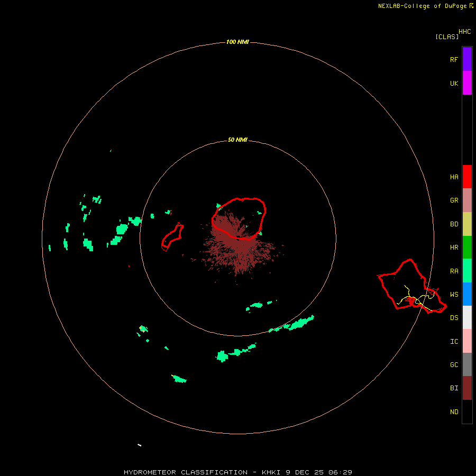Click the HA red legend swatch
The height and width of the screenshot is (476, 476).
pyautogui.click(x=467, y=177)
